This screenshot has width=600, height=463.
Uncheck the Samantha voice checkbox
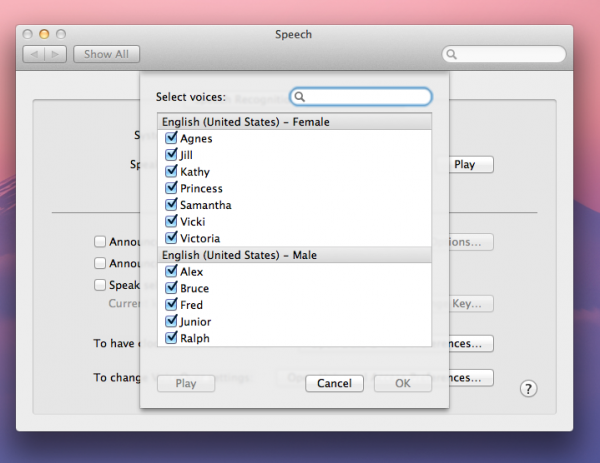tap(171, 205)
